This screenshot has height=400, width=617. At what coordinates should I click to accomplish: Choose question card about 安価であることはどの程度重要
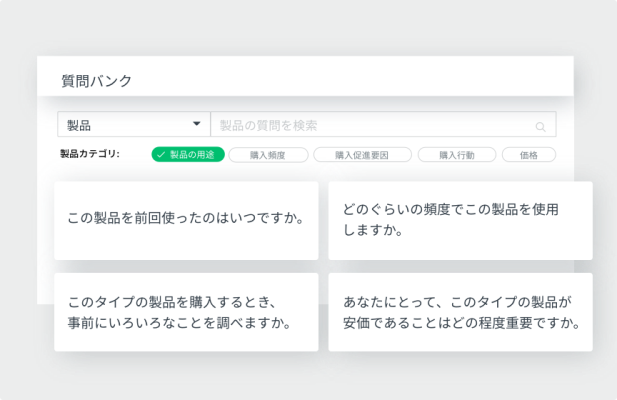pos(460,312)
